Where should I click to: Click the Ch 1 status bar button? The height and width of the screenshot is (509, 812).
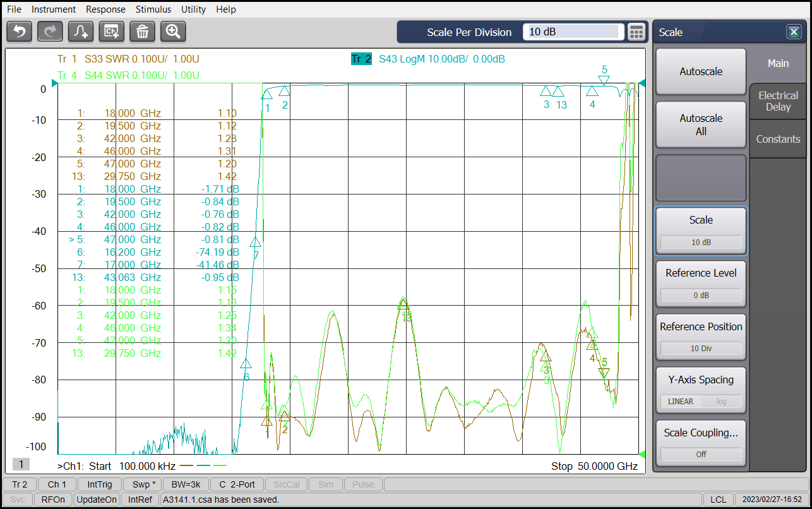pos(57,484)
